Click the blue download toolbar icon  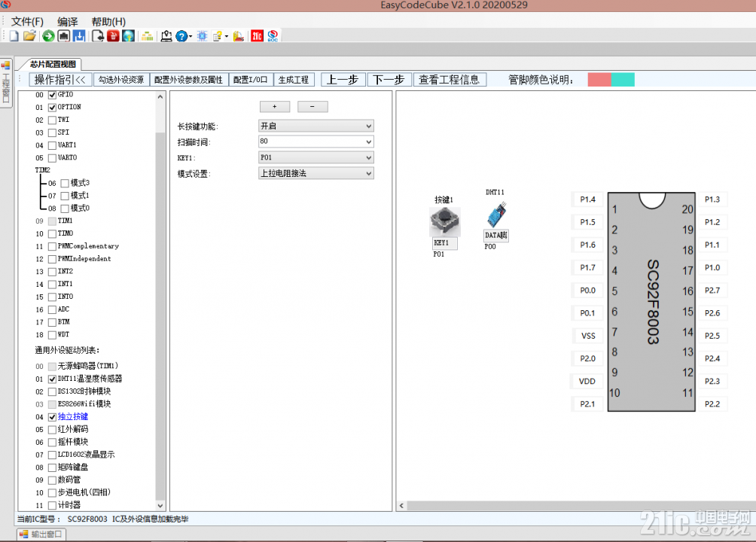click(79, 36)
